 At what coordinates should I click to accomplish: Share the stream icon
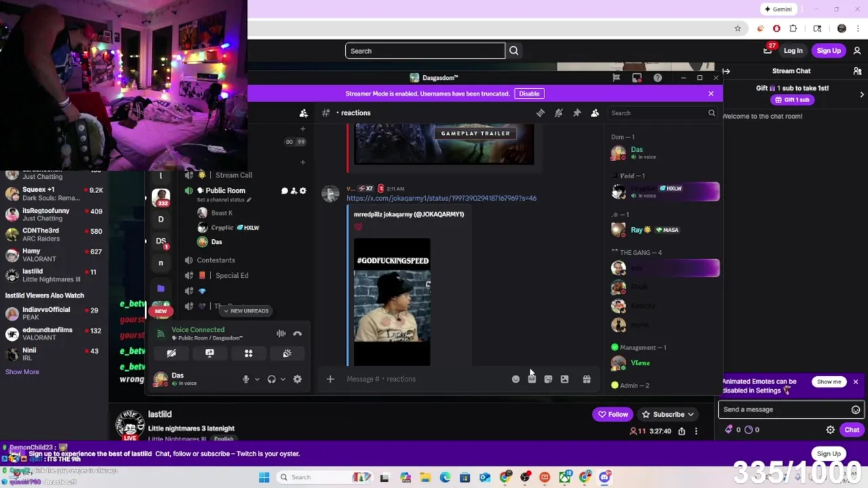pos(682,431)
